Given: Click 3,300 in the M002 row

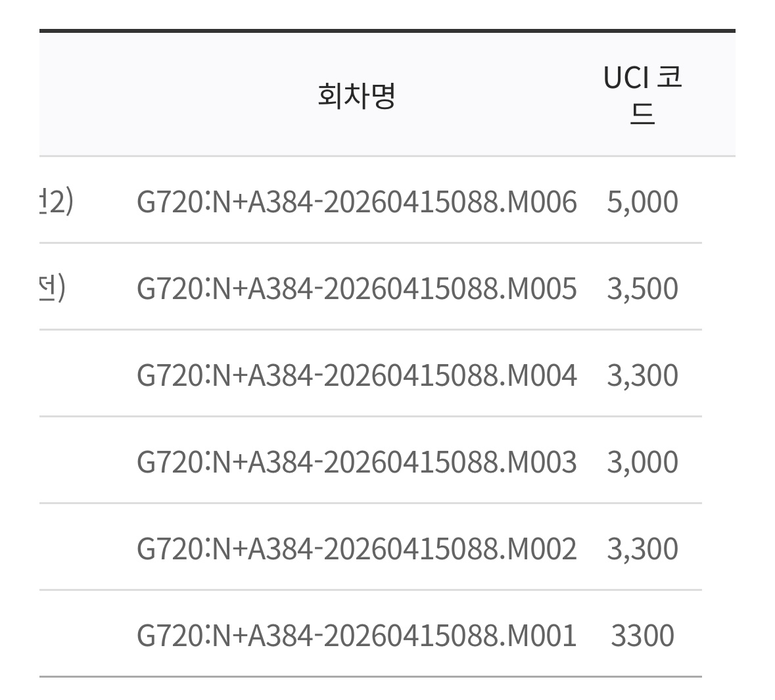Looking at the screenshot, I should (x=642, y=549).
